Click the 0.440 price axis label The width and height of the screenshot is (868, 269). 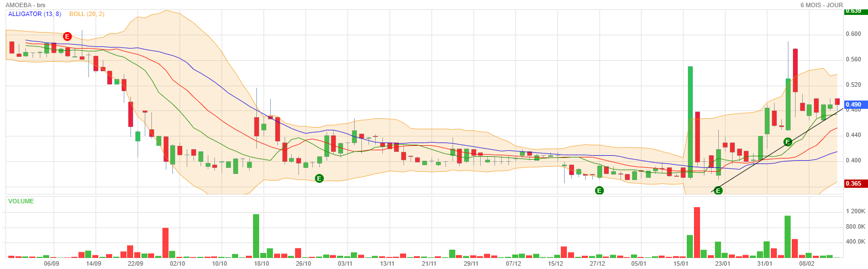[853, 135]
